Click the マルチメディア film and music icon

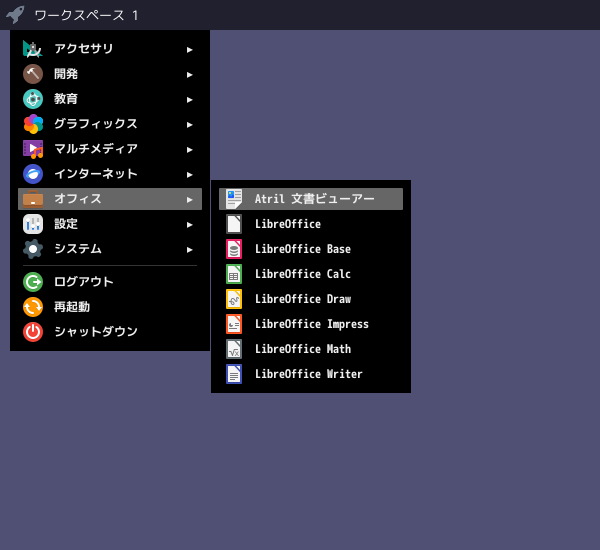coord(33,149)
